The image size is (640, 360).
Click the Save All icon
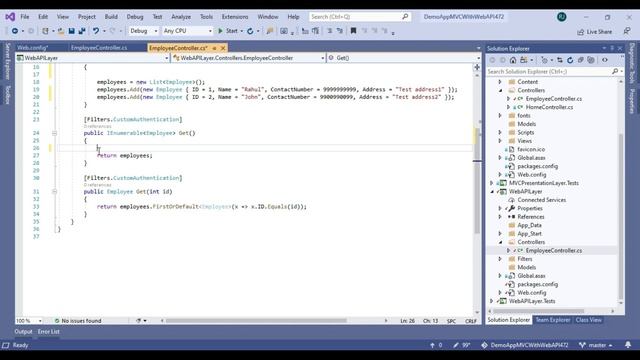(82, 31)
